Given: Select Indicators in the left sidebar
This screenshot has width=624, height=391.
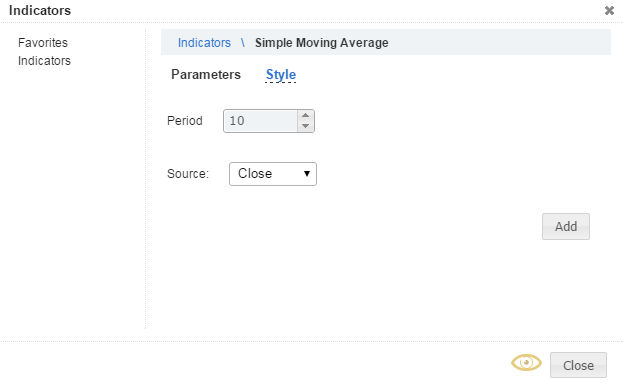Looking at the screenshot, I should (44, 61).
